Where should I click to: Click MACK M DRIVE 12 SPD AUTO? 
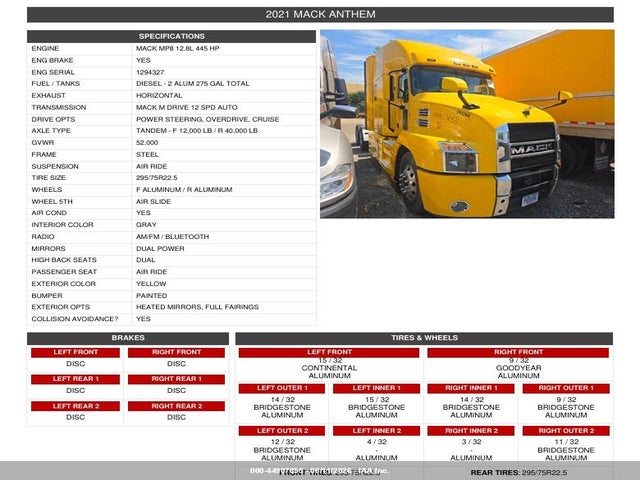pos(187,107)
